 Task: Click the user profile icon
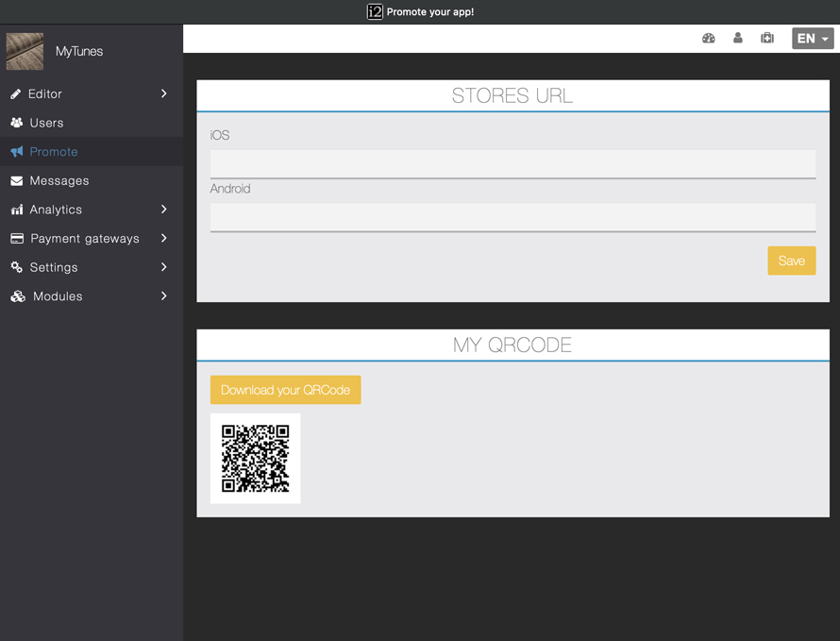(738, 39)
